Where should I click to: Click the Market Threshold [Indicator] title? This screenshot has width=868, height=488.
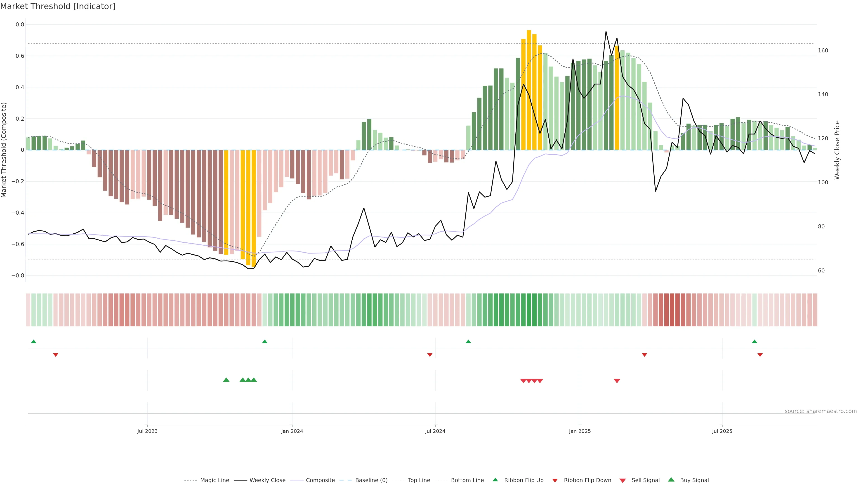[58, 6]
